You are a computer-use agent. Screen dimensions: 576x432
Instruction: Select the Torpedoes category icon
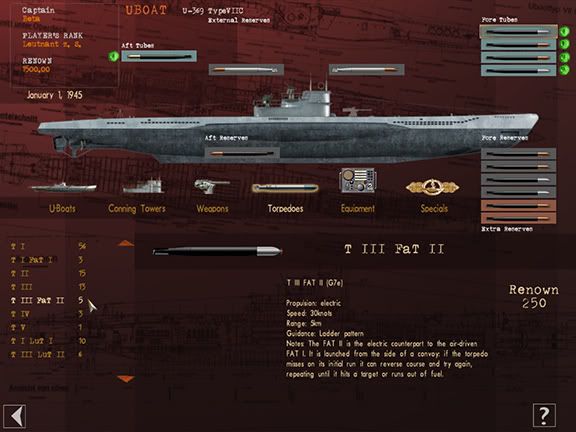[285, 188]
